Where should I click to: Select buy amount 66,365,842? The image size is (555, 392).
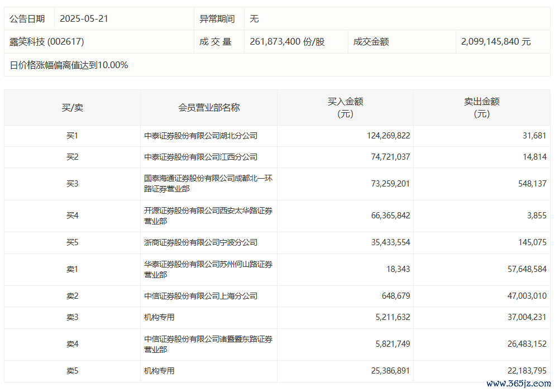[x=390, y=216]
